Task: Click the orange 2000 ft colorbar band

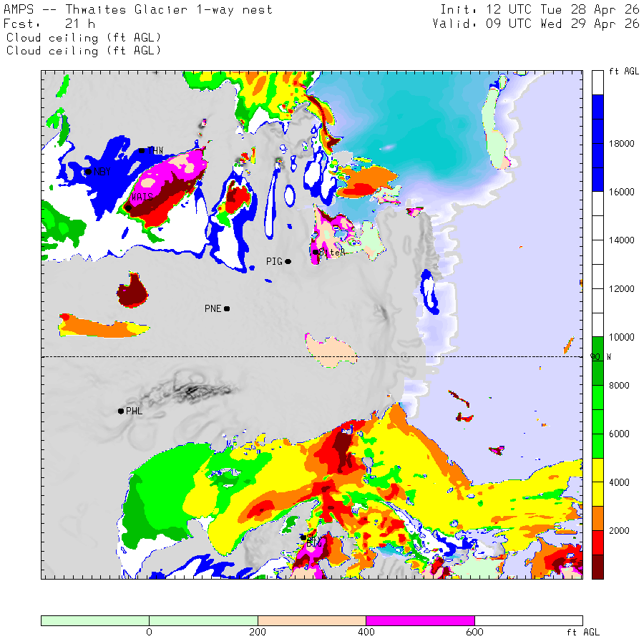Action: 597,518
